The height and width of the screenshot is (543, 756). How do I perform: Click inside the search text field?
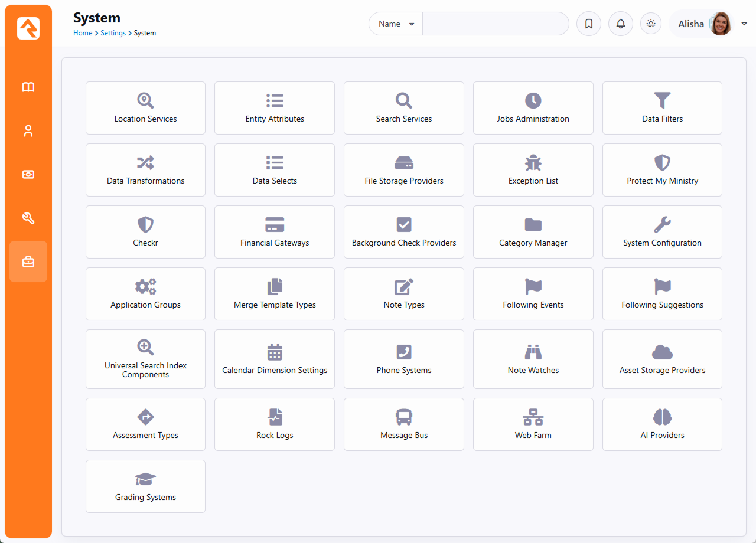click(495, 24)
